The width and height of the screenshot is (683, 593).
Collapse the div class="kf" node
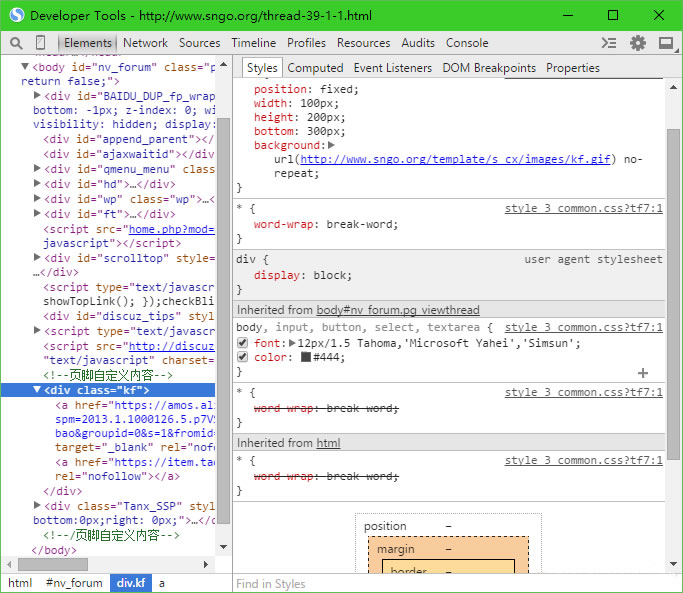[x=37, y=390]
